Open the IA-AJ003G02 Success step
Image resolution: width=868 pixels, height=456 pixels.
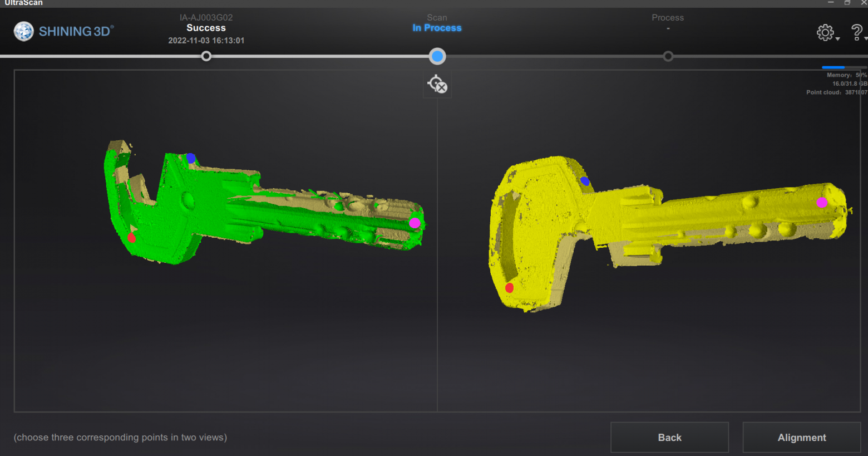[x=206, y=29]
